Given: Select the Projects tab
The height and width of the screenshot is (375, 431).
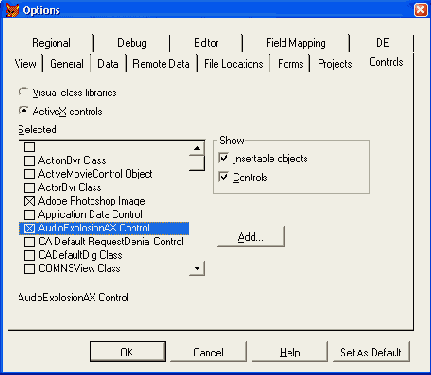Looking at the screenshot, I should (335, 64).
